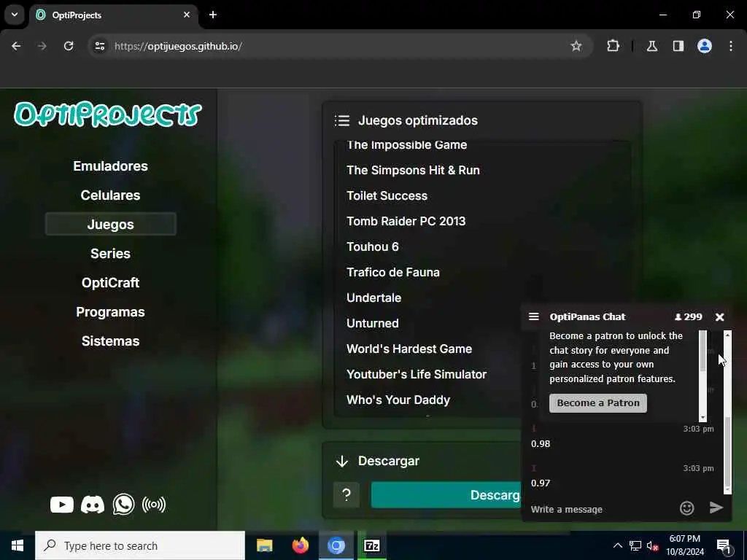Open the notification center icon
The width and height of the screenshot is (747, 560).
pos(724,546)
